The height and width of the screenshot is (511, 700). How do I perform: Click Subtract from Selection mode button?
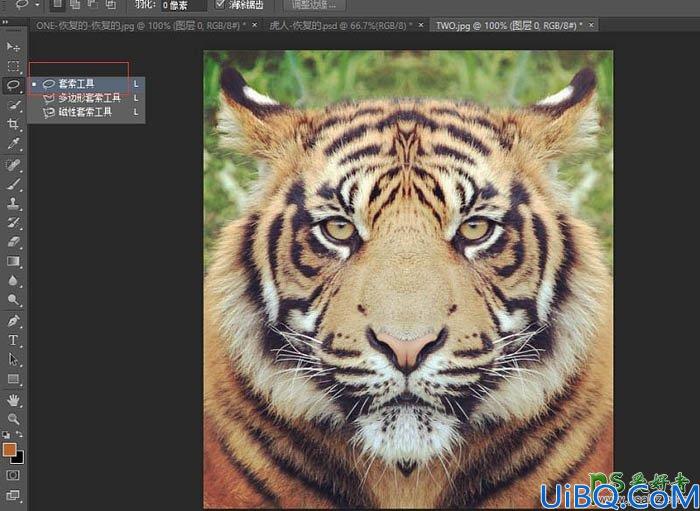(92, 4)
